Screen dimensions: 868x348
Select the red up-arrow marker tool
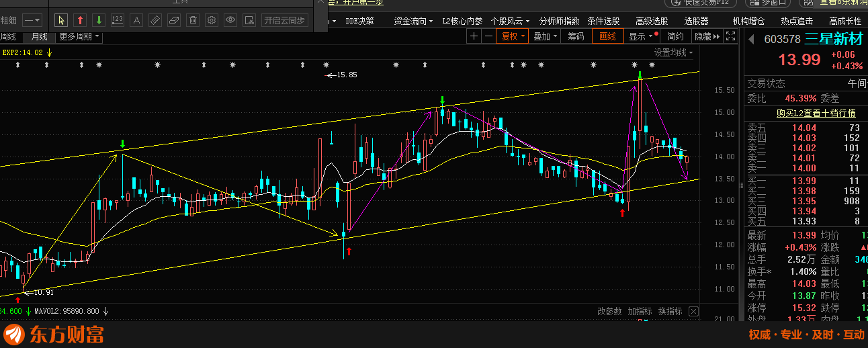[x=80, y=20]
